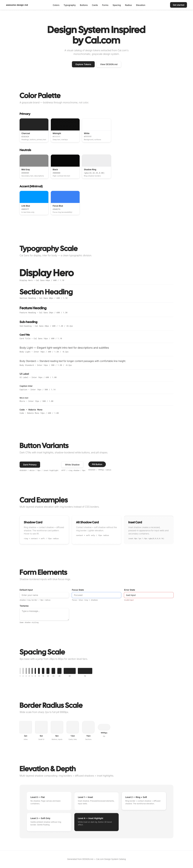Image resolution: width=193 pixels, height=868 pixels.
Task: Select the Pill Button variant
Action: click(x=97, y=464)
